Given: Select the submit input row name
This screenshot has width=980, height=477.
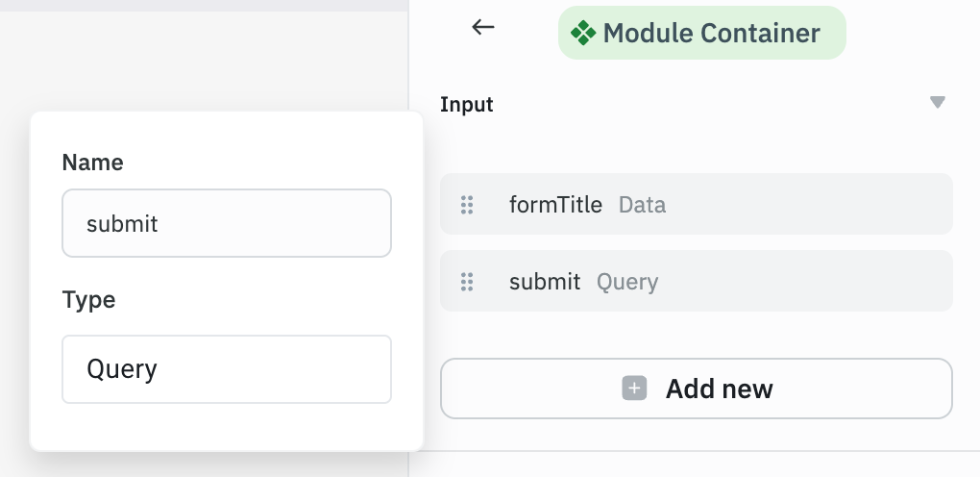Looking at the screenshot, I should pos(545,282).
